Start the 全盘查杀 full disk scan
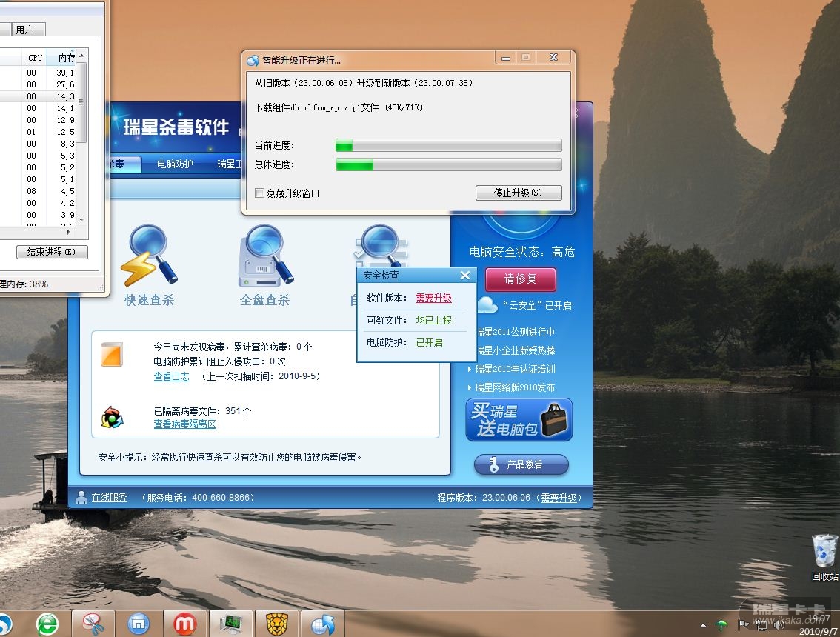This screenshot has width=840, height=637. pyautogui.click(x=266, y=266)
